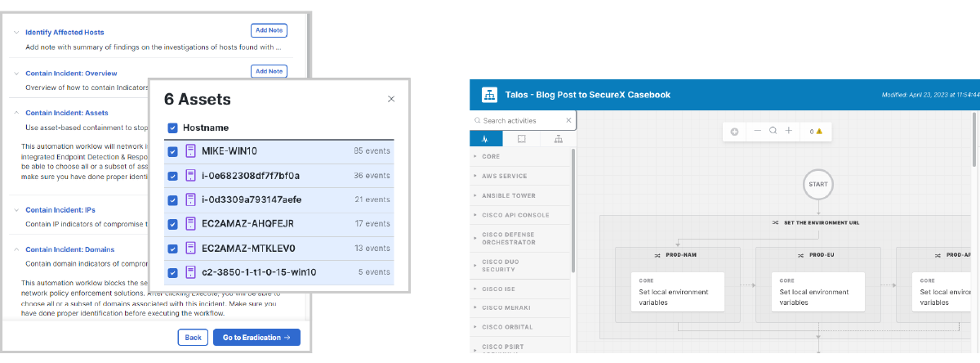
Task: Click the zoom out minus icon on canvas
Action: coord(757,131)
